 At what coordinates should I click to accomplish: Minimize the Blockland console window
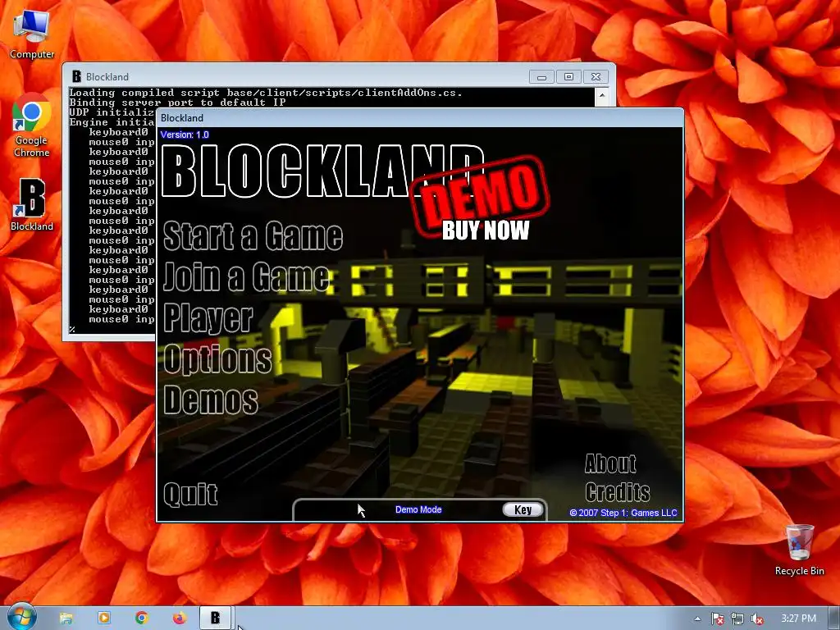[541, 77]
